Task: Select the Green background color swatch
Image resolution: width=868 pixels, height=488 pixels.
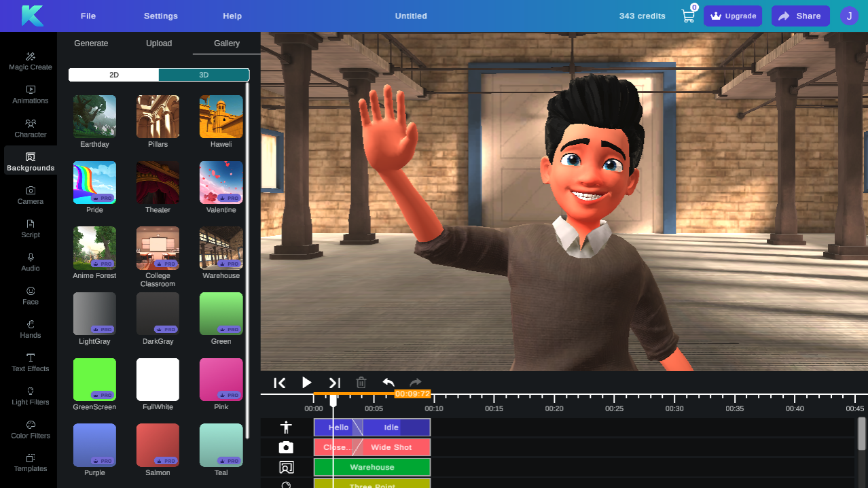Action: pos(221,313)
